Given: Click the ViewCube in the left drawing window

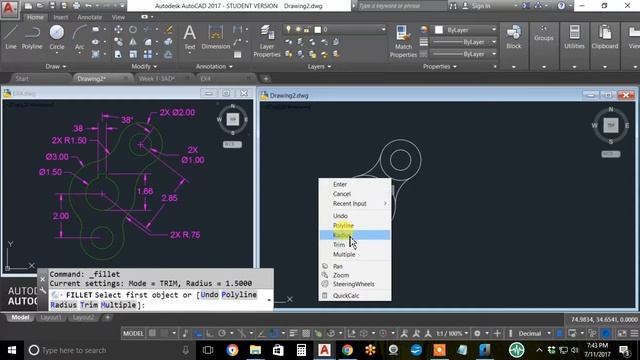Looking at the screenshot, I should tap(233, 119).
